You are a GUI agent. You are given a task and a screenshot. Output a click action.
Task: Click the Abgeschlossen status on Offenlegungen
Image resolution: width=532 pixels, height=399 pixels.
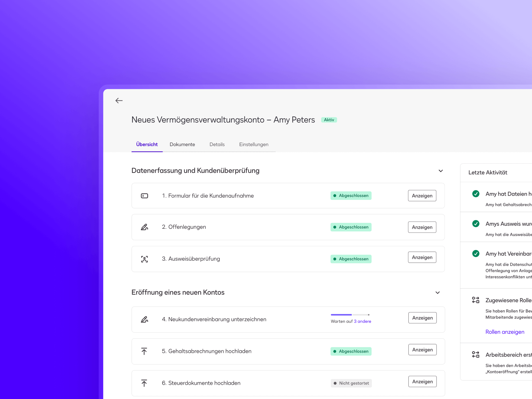coord(351,227)
